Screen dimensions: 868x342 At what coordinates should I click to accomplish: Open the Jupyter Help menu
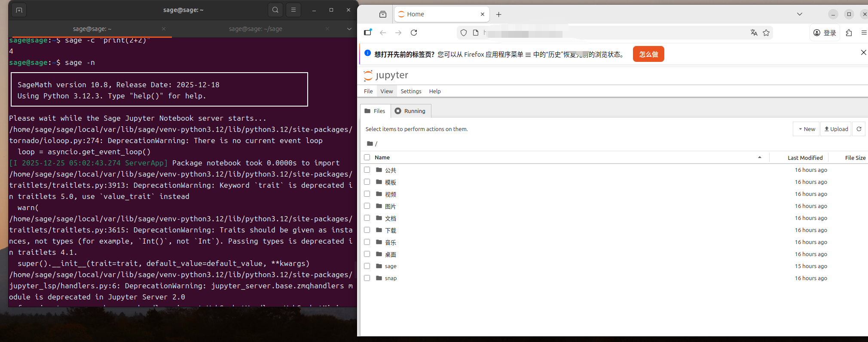tap(435, 91)
